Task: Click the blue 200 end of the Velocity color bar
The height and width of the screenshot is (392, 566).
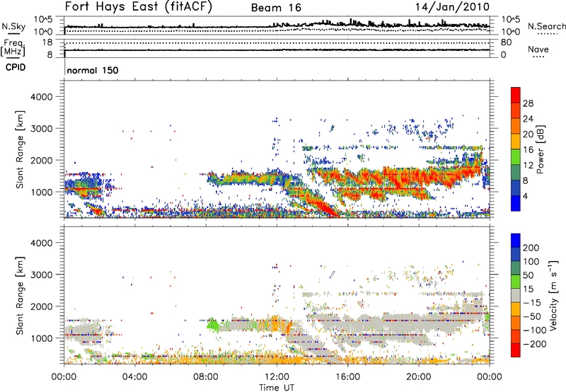Action: pyautogui.click(x=516, y=241)
